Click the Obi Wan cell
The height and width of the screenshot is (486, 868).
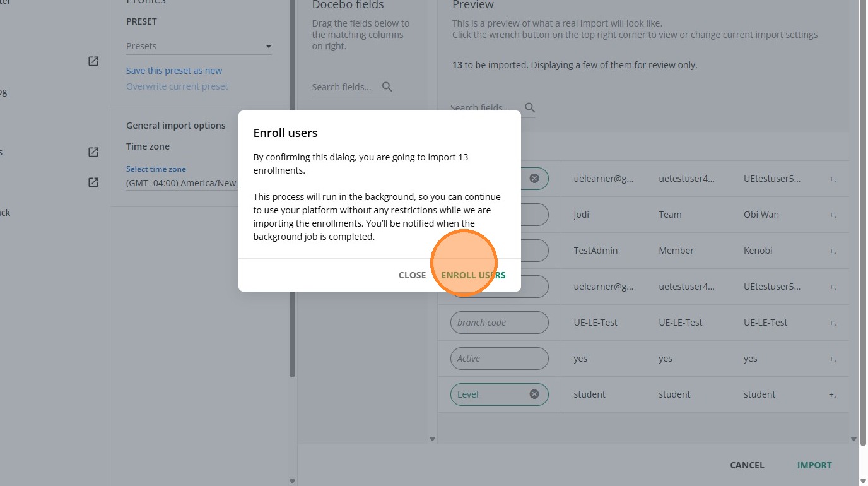761,215
